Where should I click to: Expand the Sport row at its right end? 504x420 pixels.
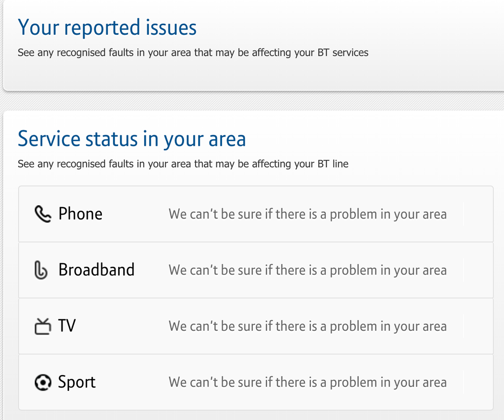477,382
